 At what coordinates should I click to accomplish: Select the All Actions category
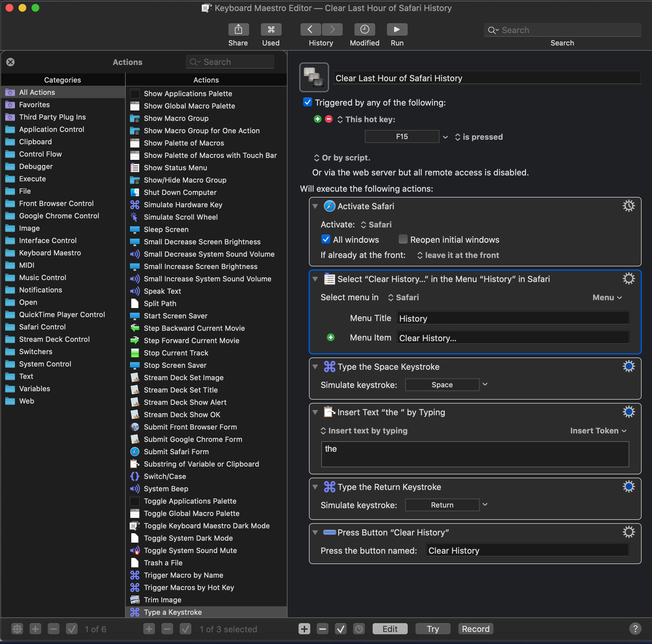63,92
